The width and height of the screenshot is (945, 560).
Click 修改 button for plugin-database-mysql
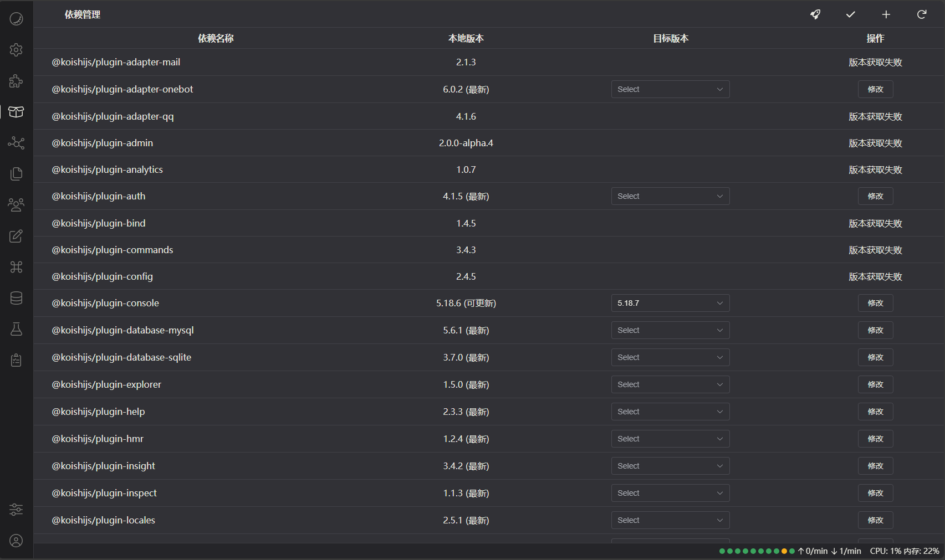(x=875, y=330)
